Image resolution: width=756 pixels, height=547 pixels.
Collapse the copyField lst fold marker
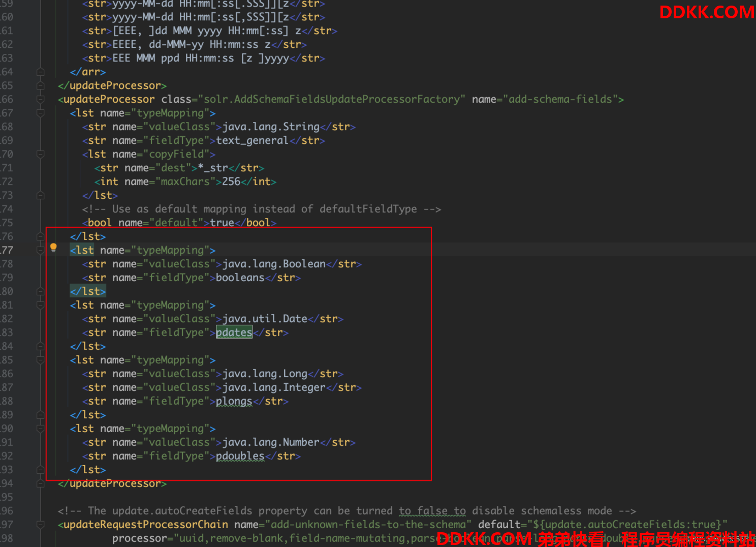[41, 154]
